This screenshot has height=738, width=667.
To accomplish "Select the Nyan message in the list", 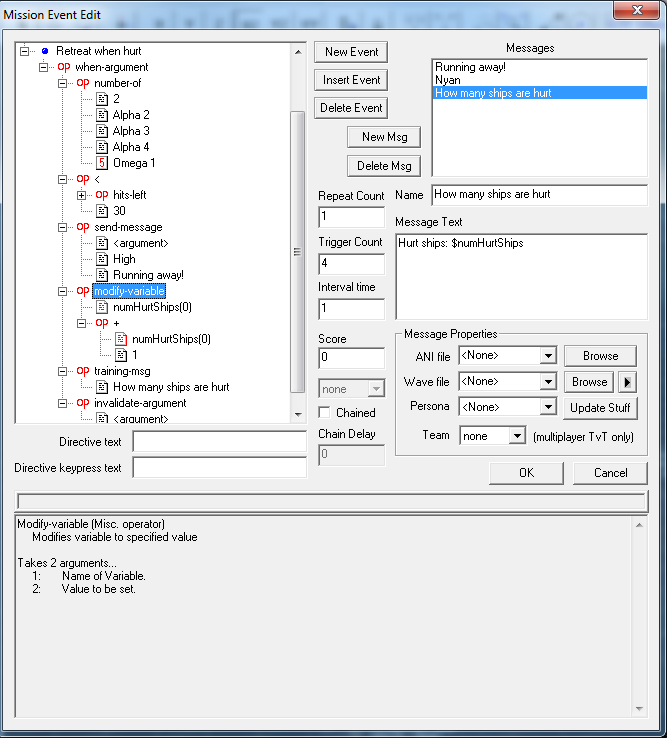I will (446, 80).
